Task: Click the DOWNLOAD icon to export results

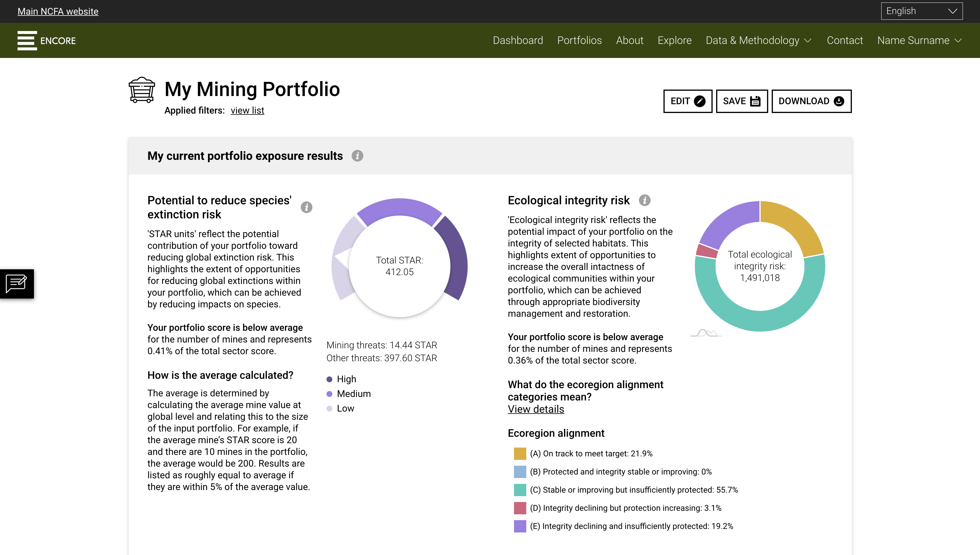Action: [839, 101]
